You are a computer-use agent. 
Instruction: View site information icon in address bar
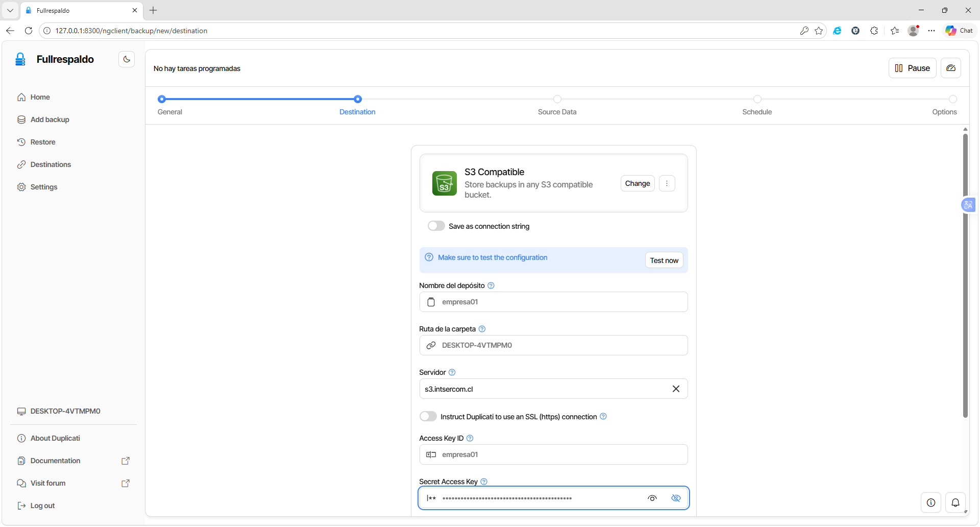pyautogui.click(x=46, y=31)
